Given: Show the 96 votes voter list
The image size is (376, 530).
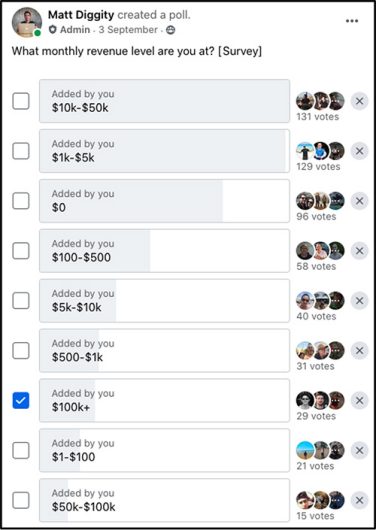Looking at the screenshot, I should coord(316,216).
